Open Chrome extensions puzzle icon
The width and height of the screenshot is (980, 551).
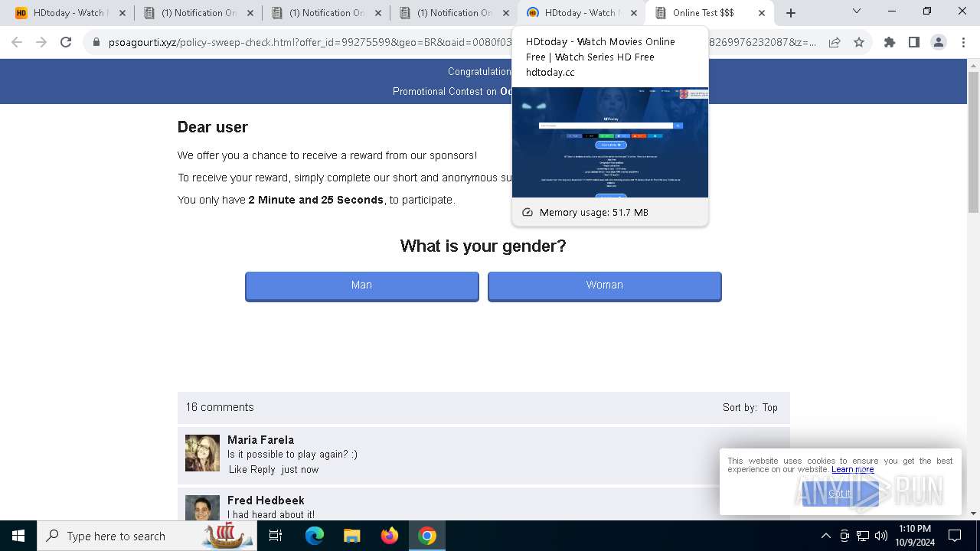[890, 43]
